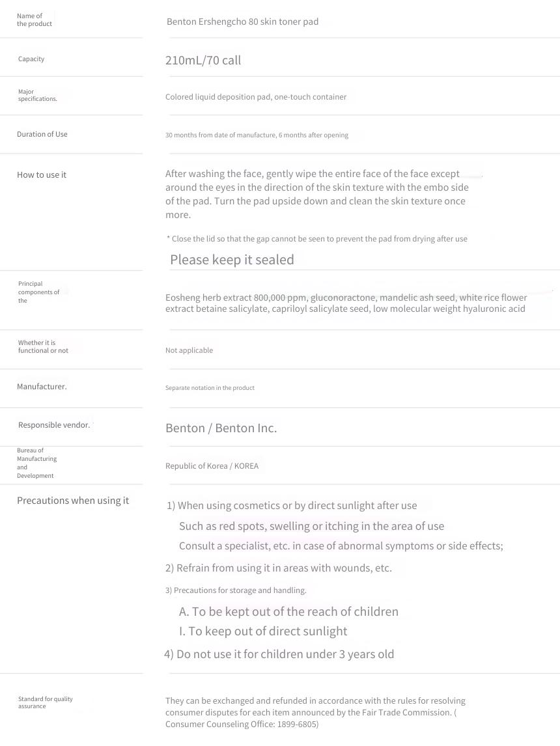This screenshot has height=746, width=560.
Task: Click the Manufacturer row label
Action: tap(42, 386)
